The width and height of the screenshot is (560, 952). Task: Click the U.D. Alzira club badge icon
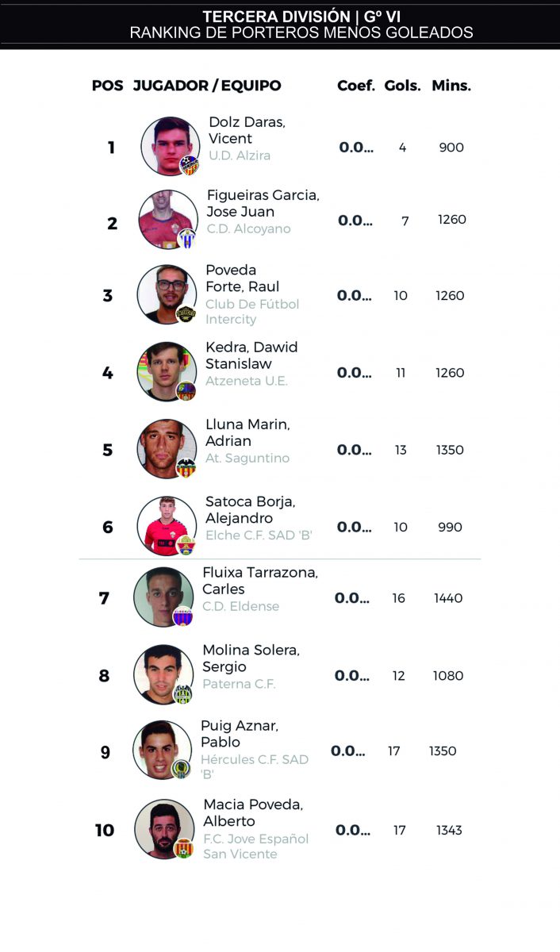190,165
